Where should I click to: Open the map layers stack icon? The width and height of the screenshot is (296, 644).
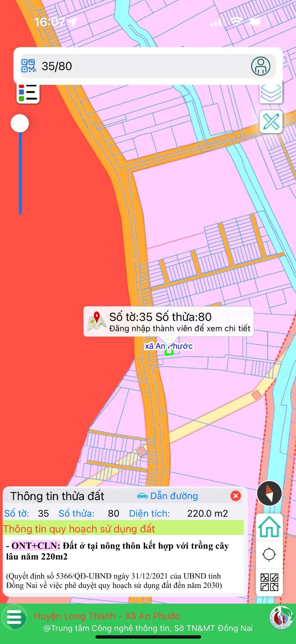click(x=271, y=93)
